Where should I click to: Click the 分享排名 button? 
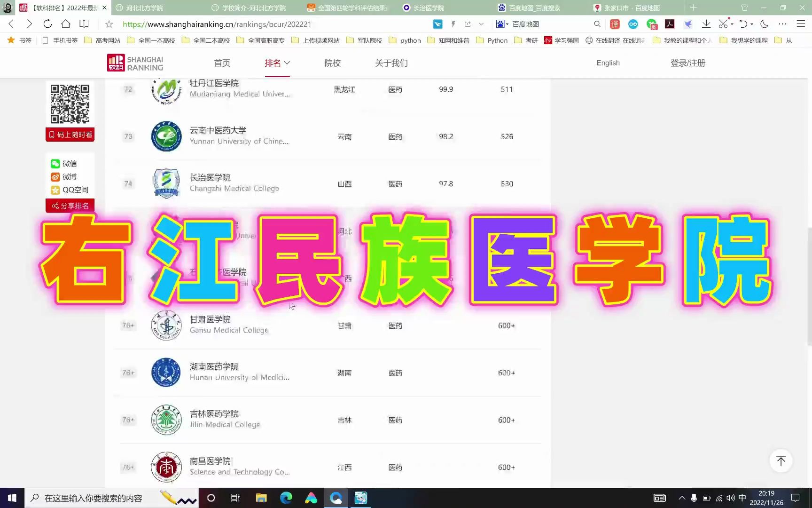pos(70,206)
